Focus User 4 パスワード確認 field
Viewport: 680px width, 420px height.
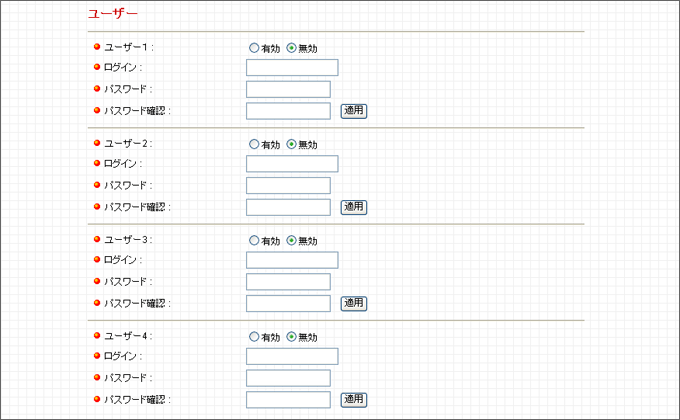tap(288, 400)
